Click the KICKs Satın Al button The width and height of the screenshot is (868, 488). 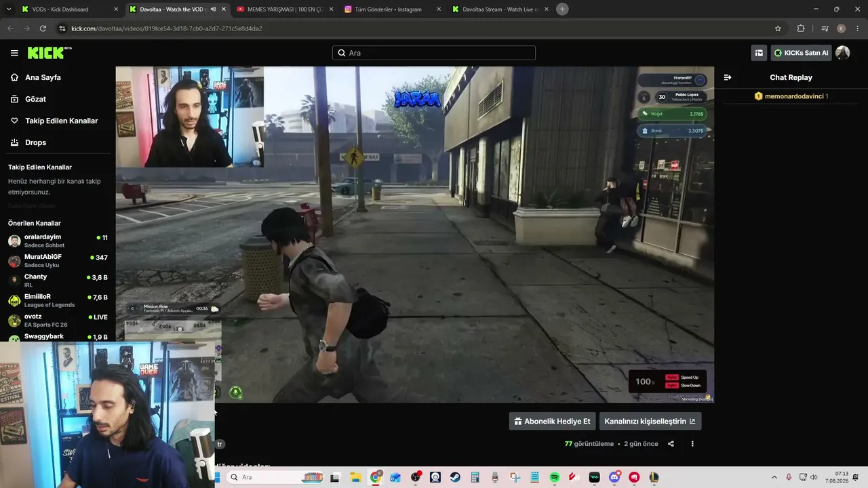pyautogui.click(x=801, y=53)
